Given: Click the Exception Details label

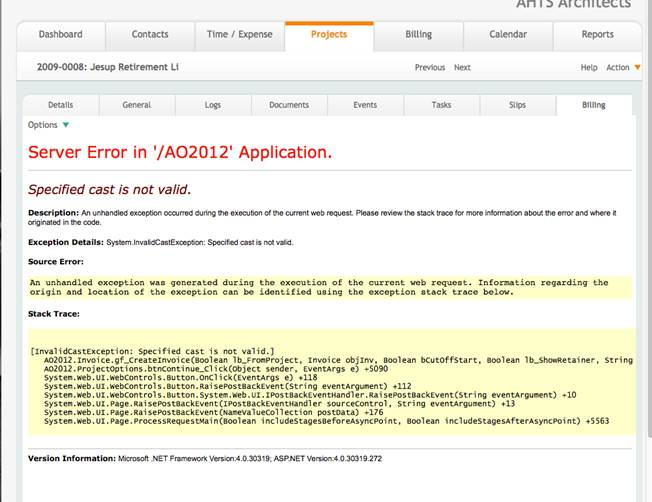Looking at the screenshot, I should point(66,242).
